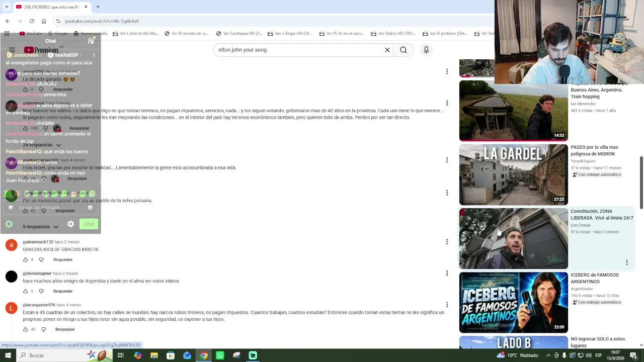644x362 pixels.
Task: Open the @alvaroruiz6132 channel link
Action: 38,242
